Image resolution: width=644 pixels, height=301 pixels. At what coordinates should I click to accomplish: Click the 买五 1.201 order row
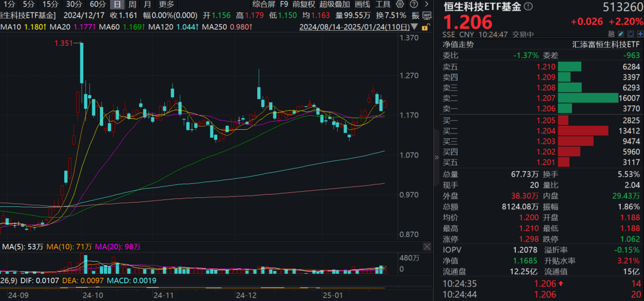pyautogui.click(x=541, y=162)
